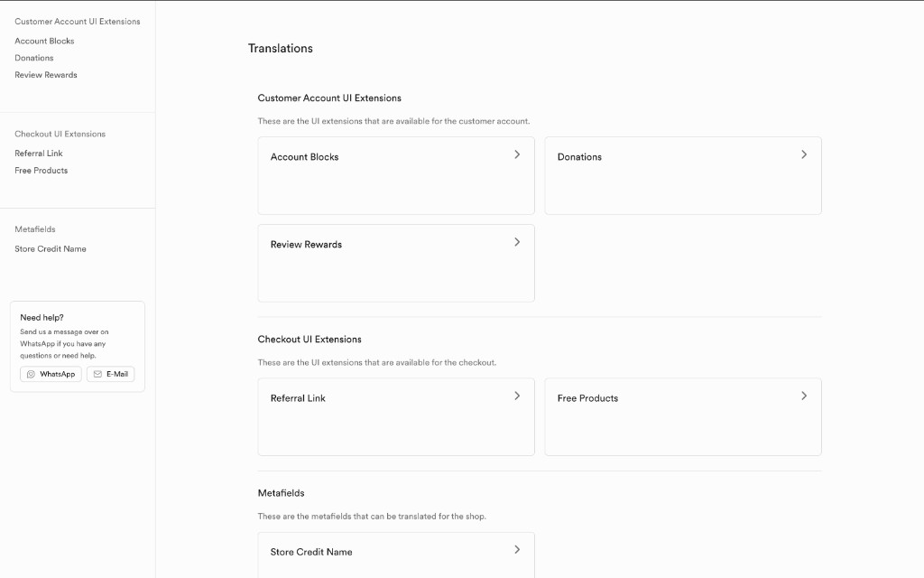
Task: Click the envelope icon on E-Mail button
Action: coord(97,374)
